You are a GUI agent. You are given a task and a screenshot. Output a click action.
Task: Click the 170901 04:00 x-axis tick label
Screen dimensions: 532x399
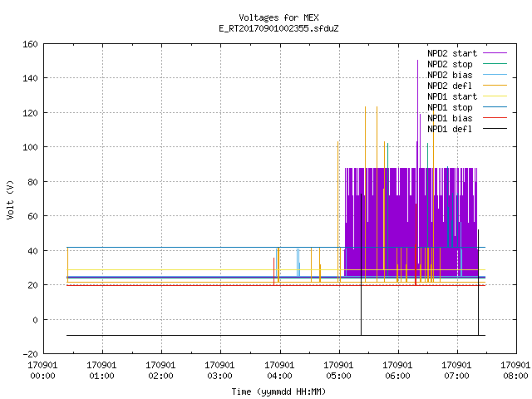pos(279,371)
